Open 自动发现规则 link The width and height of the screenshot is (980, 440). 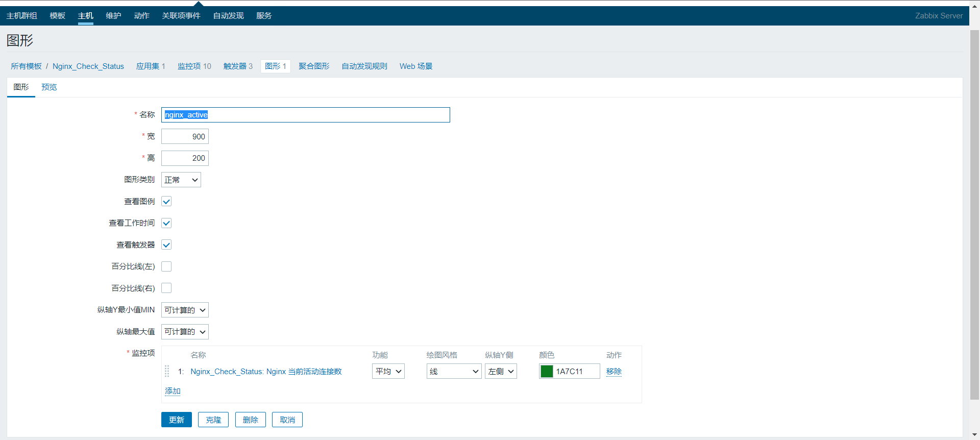point(364,66)
